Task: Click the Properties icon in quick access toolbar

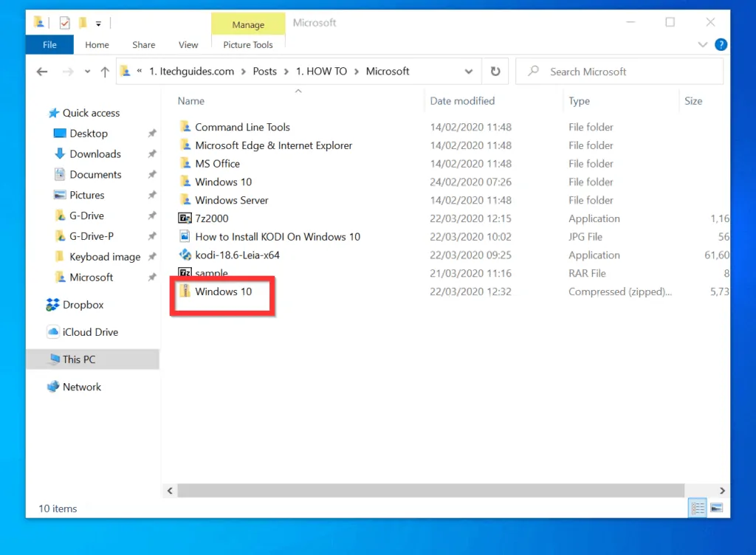Action: coord(65,23)
